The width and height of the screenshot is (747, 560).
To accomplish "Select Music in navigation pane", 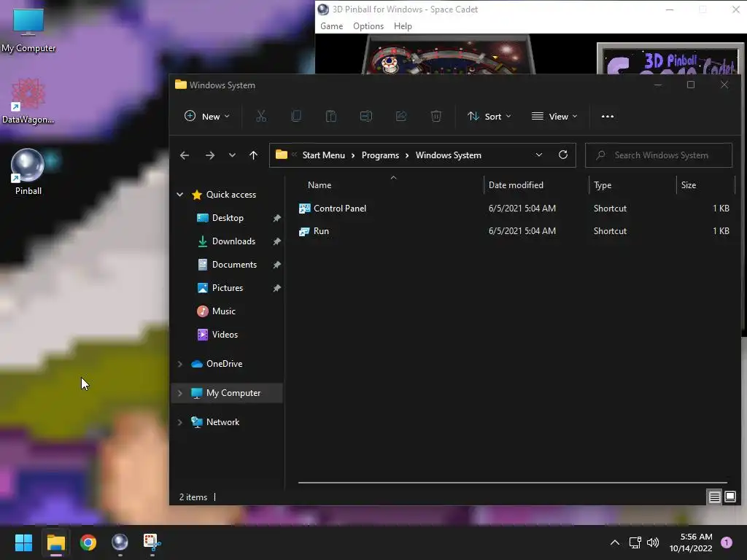I will (223, 311).
